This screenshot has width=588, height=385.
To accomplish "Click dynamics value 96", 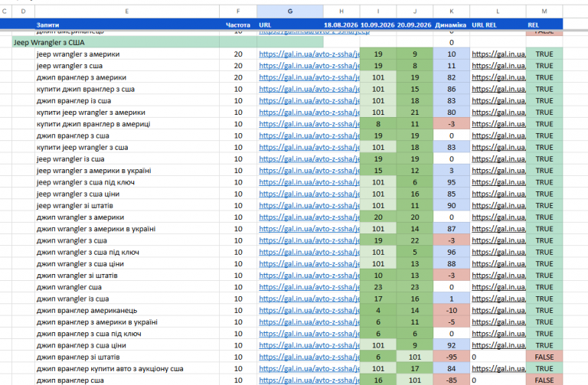I will pyautogui.click(x=452, y=252).
